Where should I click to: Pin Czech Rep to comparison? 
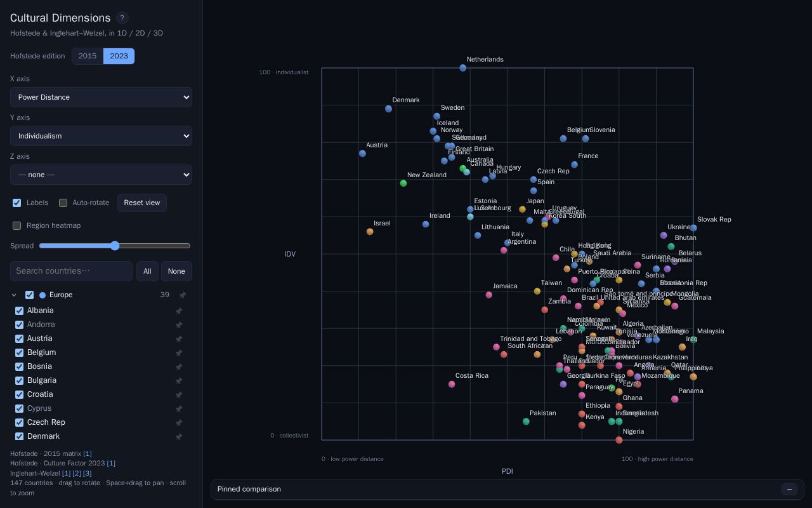pos(179,422)
